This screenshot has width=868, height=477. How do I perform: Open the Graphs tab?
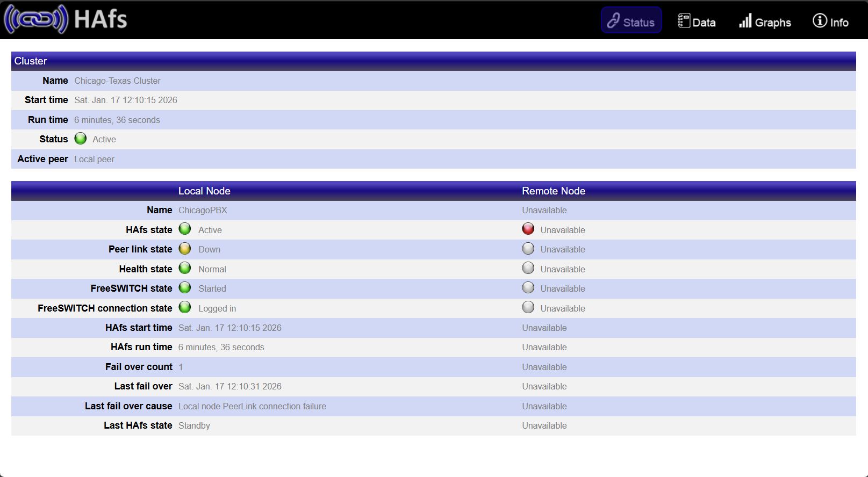765,21
